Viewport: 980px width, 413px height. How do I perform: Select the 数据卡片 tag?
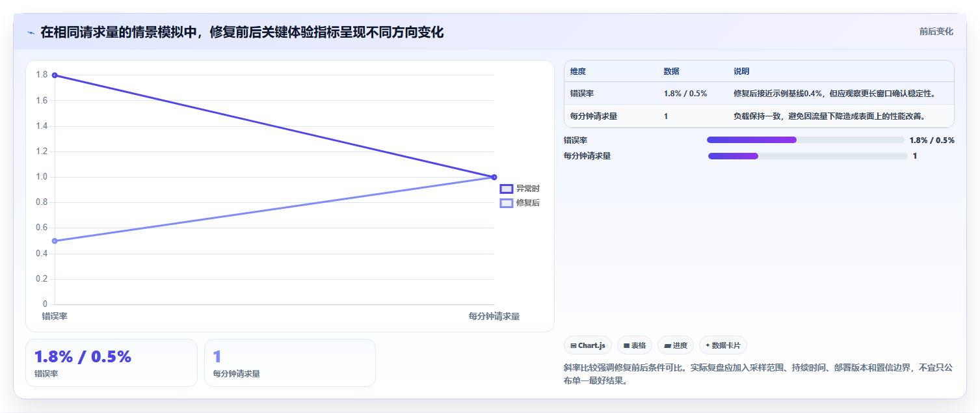(x=723, y=345)
